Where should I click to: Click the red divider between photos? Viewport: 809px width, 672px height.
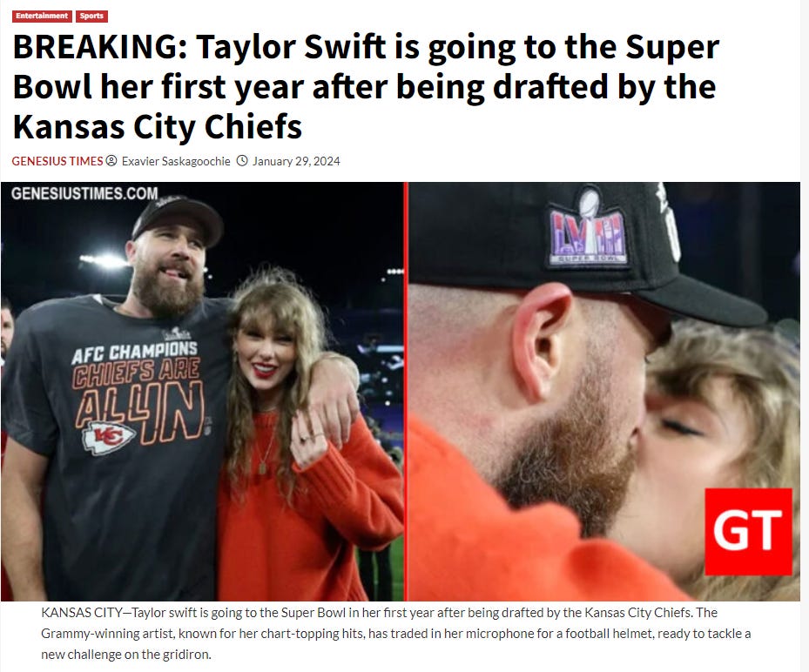point(406,392)
